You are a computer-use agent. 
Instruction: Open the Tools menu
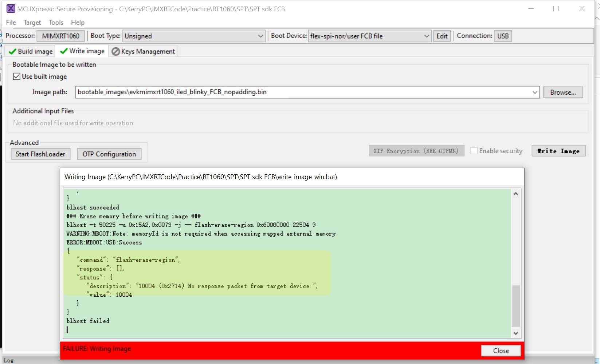point(55,22)
